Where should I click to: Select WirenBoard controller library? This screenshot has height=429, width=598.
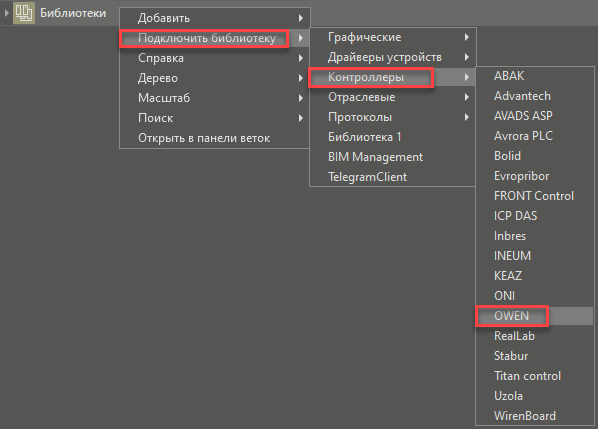pyautogui.click(x=535, y=416)
